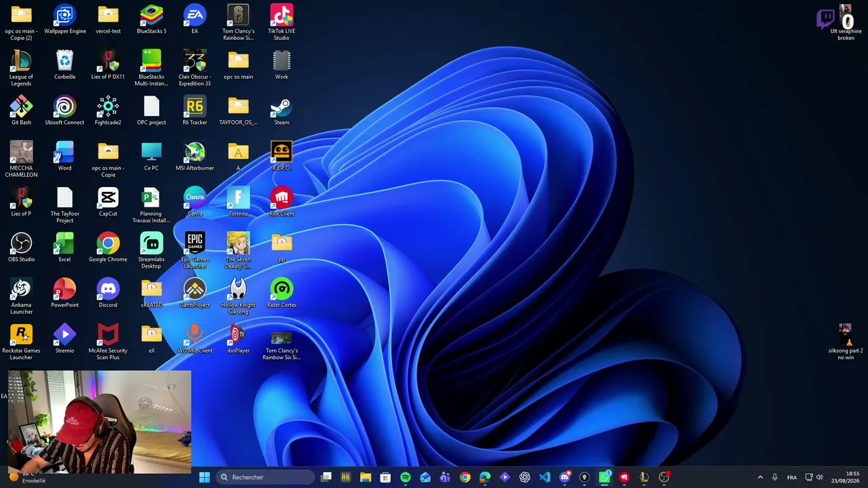Viewport: 868px width, 488px height.
Task: Select the Rockstar Games Launcher icon
Action: click(x=21, y=342)
